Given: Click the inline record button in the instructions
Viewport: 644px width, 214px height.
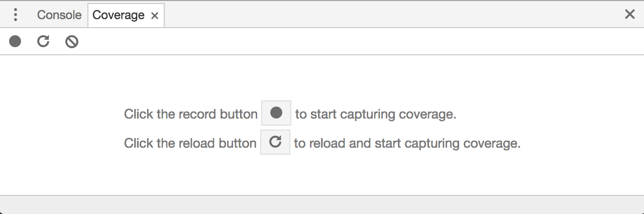Looking at the screenshot, I should pyautogui.click(x=276, y=113).
